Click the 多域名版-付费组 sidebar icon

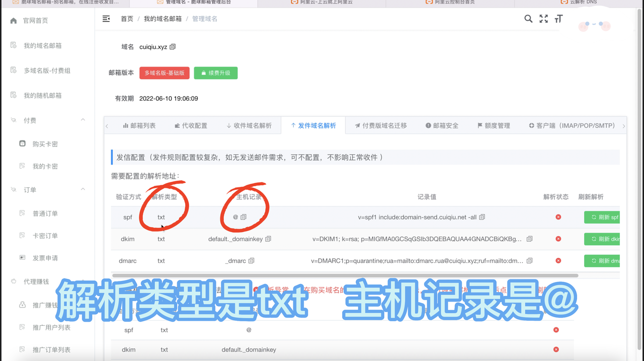coord(14,70)
